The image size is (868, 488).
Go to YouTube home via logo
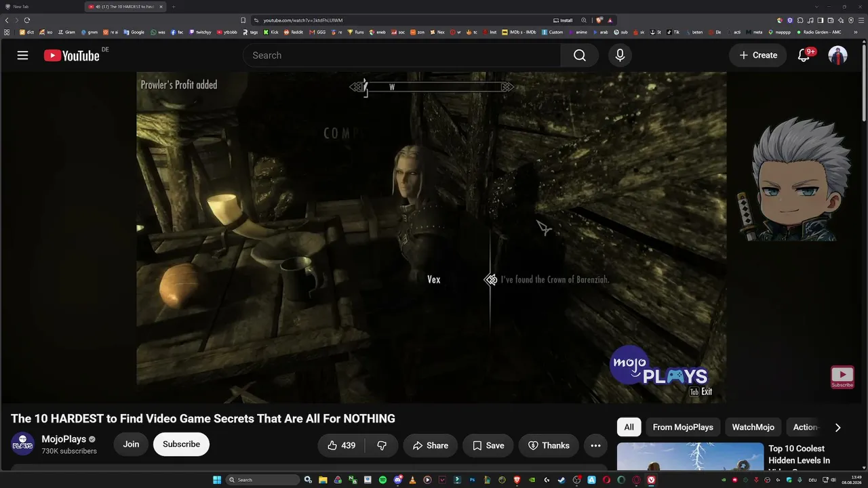click(x=72, y=56)
